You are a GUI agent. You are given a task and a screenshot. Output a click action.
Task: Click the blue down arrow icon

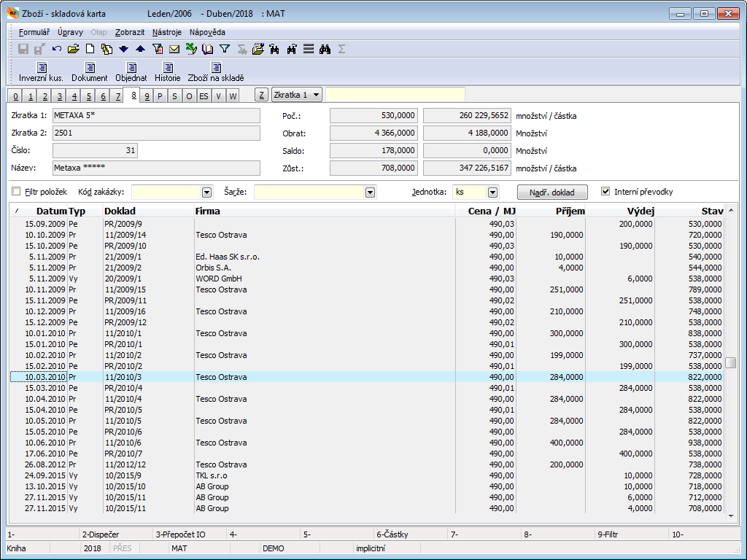click(x=123, y=50)
